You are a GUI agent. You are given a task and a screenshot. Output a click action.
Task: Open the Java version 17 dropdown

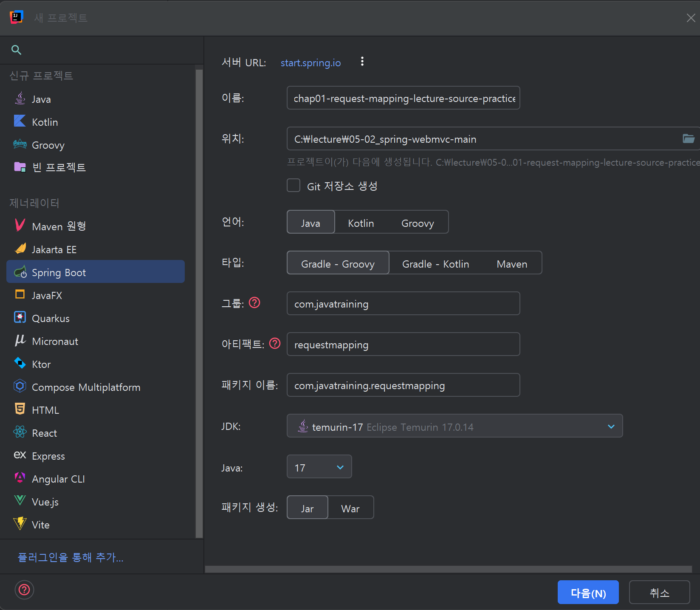319,467
